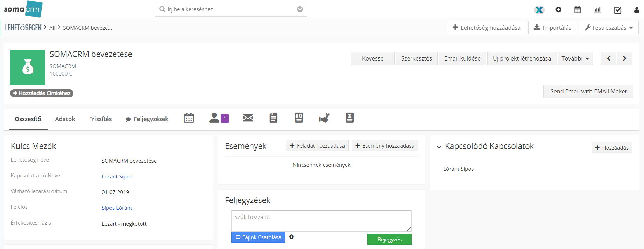644x249 pixels.
Task: Click the Importálás button
Action: [x=552, y=28]
